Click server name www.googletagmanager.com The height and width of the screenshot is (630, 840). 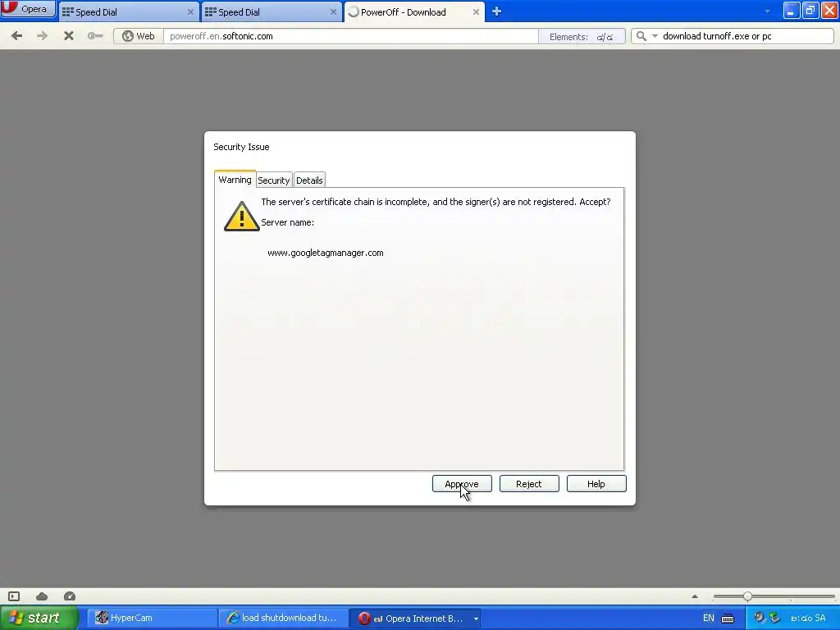click(x=325, y=253)
